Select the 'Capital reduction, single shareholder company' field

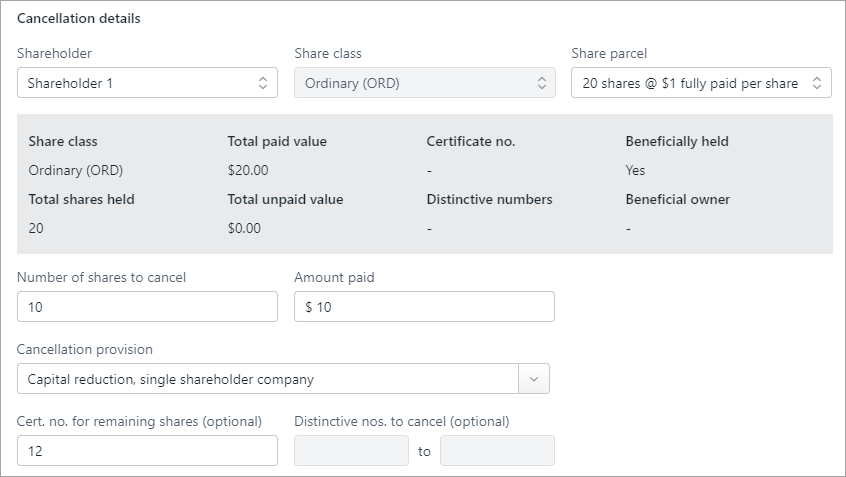click(267, 379)
